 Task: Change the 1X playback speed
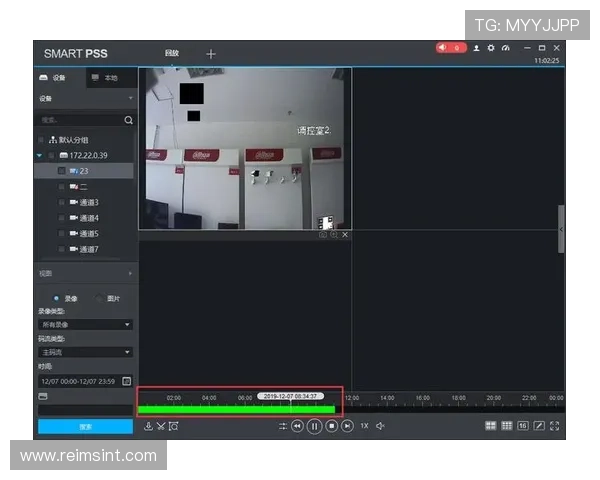pos(364,426)
